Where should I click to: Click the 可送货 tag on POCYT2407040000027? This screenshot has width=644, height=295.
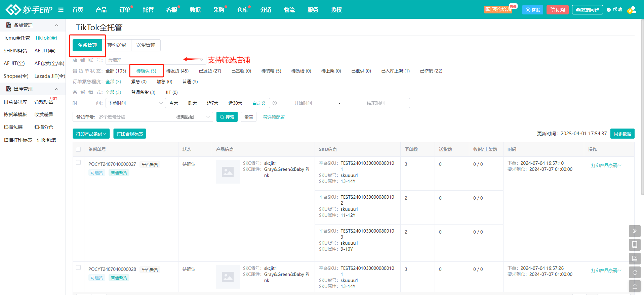(x=97, y=173)
